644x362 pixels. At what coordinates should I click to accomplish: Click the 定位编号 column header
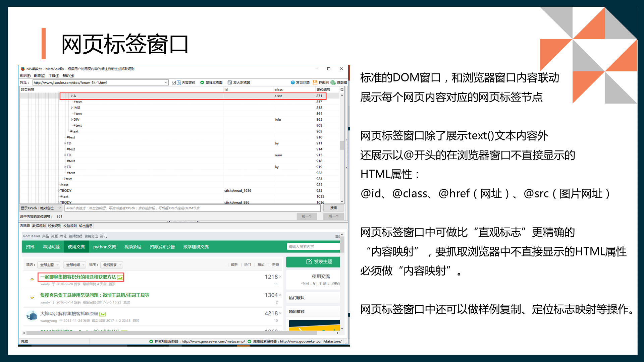[x=323, y=89]
